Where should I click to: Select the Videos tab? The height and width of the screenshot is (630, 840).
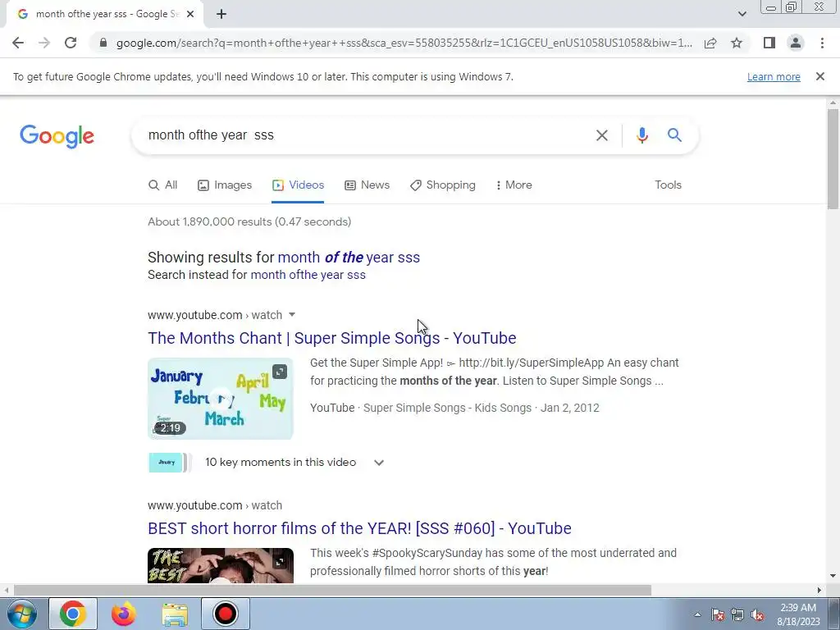click(x=298, y=185)
